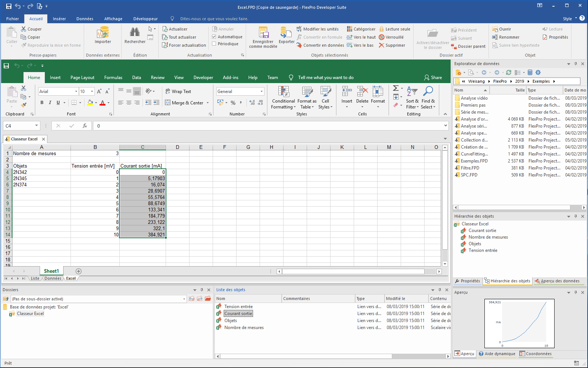The height and width of the screenshot is (368, 588).
Task: Click the Exporter icon
Action: (x=286, y=32)
